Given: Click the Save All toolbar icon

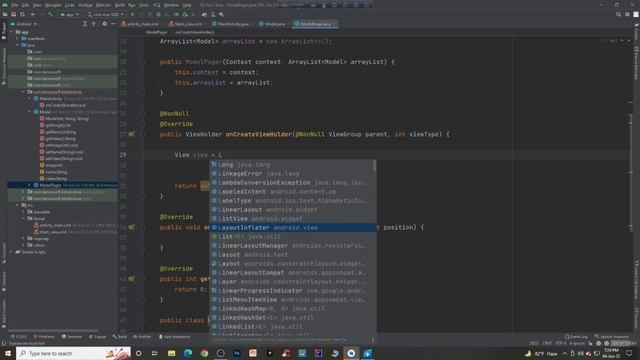Looking at the screenshot, I should [x=13, y=14].
